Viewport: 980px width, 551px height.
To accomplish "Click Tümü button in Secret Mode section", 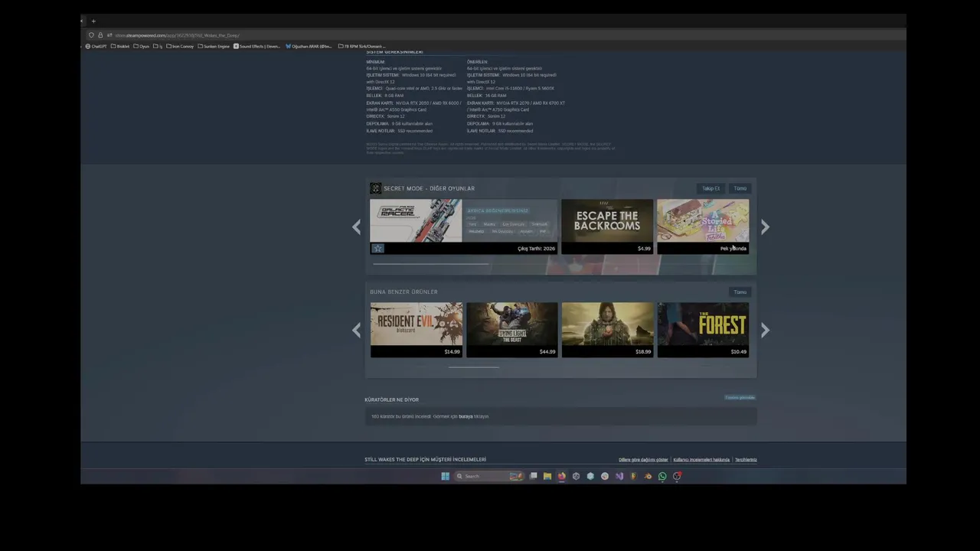I will 740,188.
